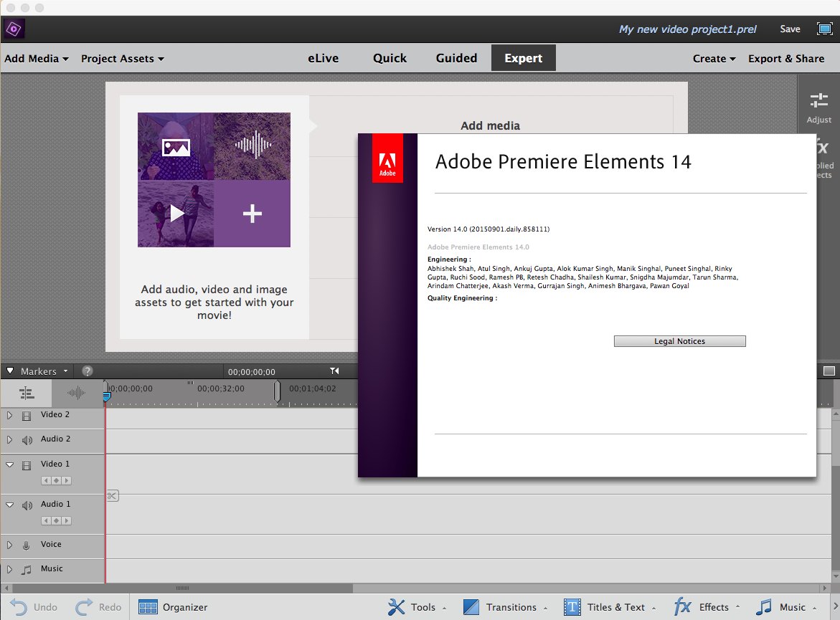Image resolution: width=840 pixels, height=620 pixels.
Task: Open the Organizer
Action: coord(172,607)
